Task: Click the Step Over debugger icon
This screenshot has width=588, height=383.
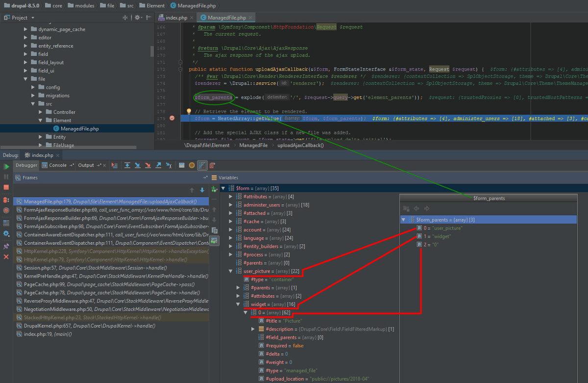Action: (127, 165)
